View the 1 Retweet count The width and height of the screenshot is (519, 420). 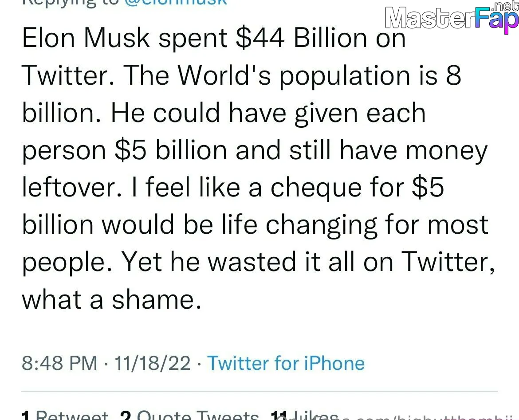(x=65, y=416)
